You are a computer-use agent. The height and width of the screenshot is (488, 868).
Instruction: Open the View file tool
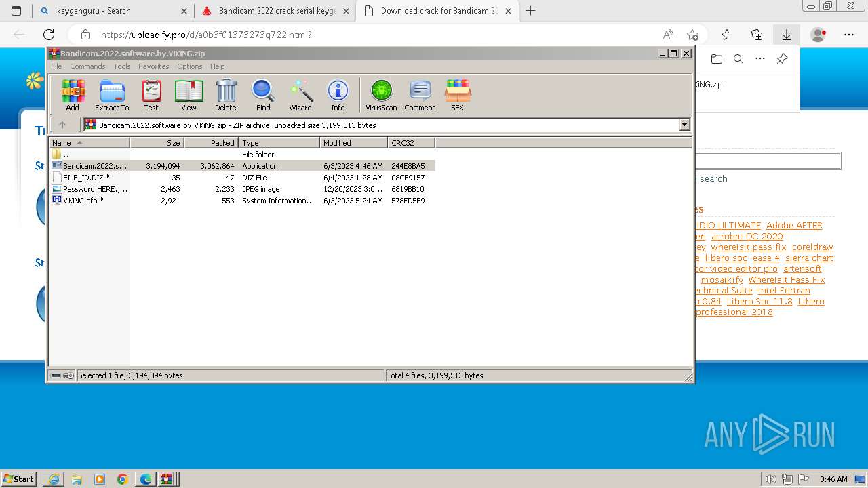pyautogui.click(x=189, y=95)
